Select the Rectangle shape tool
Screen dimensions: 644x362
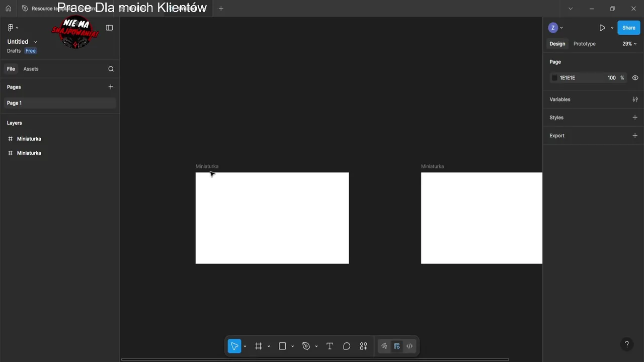282,346
